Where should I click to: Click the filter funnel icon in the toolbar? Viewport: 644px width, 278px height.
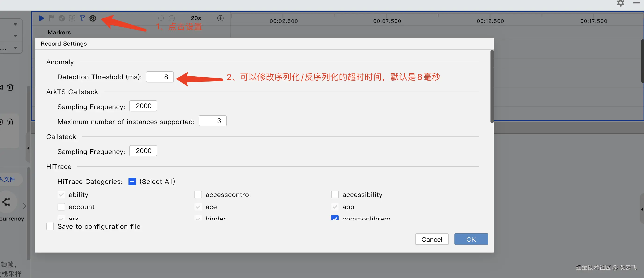(x=82, y=18)
